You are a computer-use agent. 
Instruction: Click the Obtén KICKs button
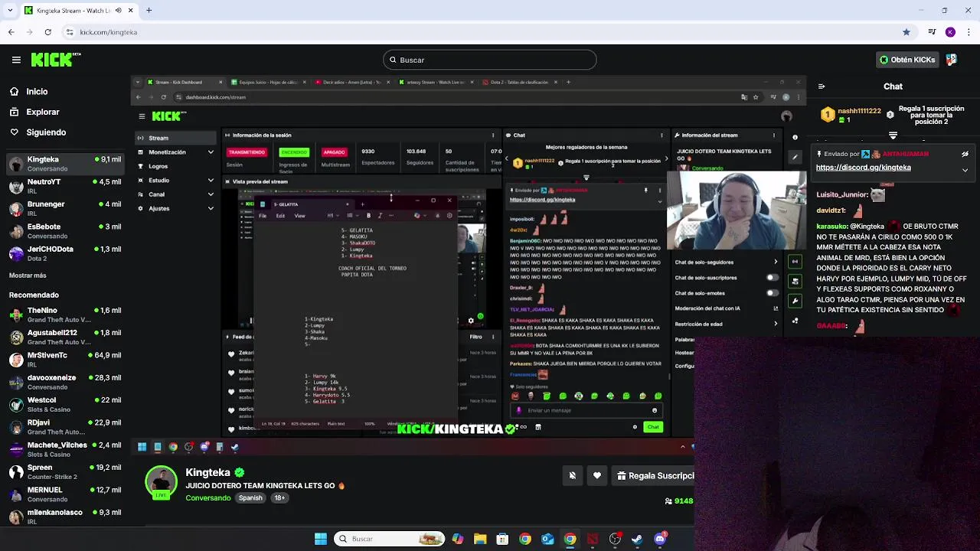click(x=908, y=60)
